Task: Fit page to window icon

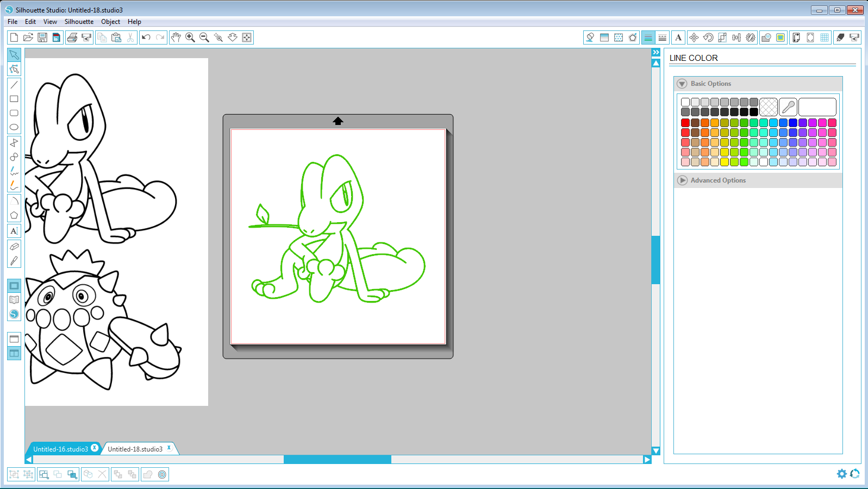Action: [247, 37]
